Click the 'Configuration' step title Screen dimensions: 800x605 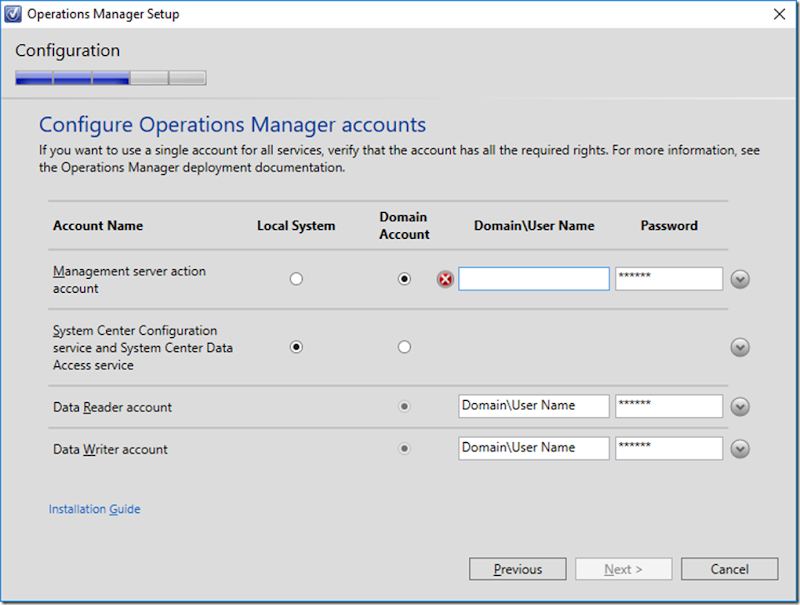pyautogui.click(x=67, y=51)
